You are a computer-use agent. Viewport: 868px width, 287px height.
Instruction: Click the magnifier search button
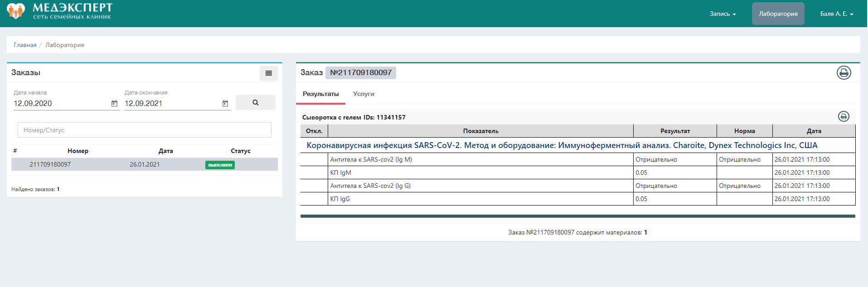255,103
